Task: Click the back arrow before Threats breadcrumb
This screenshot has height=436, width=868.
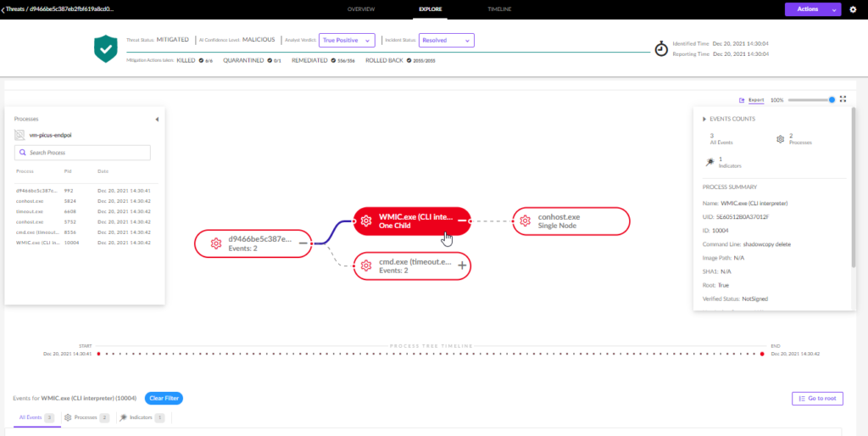Action: (3, 9)
